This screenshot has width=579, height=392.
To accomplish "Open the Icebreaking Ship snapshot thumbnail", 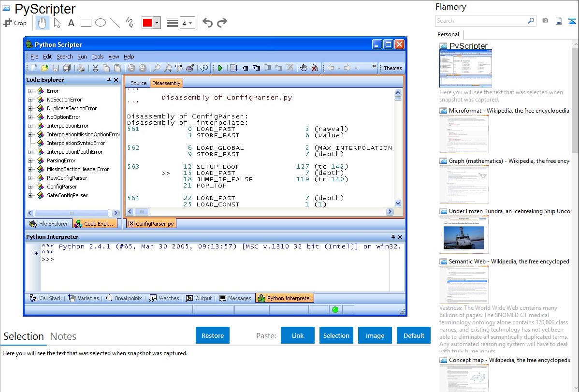I will pyautogui.click(x=464, y=234).
